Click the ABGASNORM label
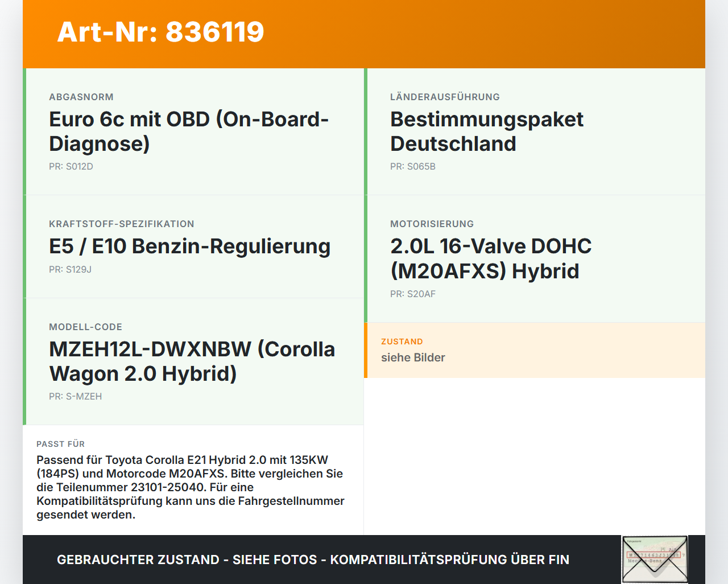 pos(81,97)
